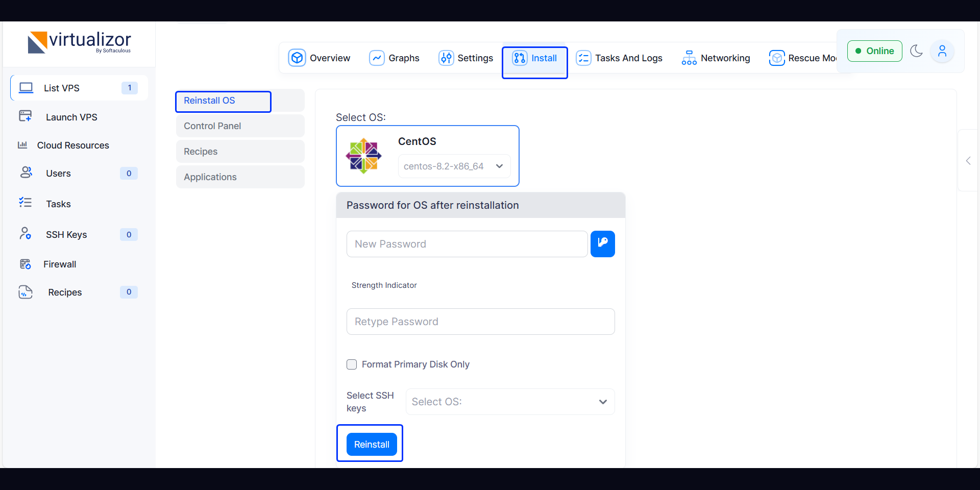Toggle dark mode with moon icon
The image size is (980, 490).
tap(917, 51)
